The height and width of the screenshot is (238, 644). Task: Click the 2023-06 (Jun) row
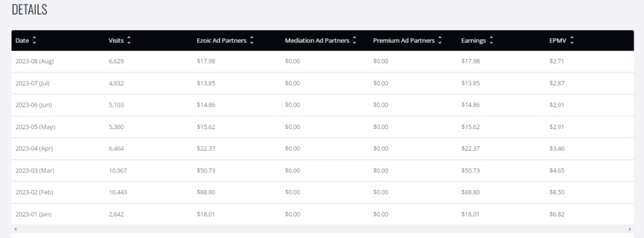point(322,105)
